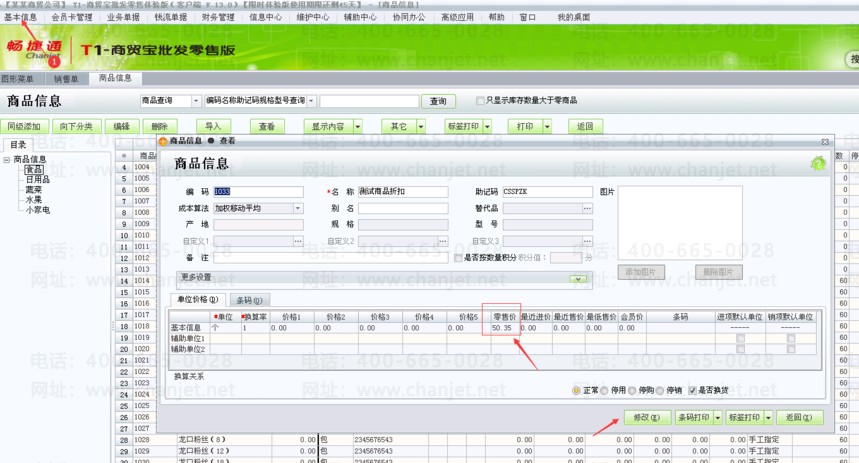Viewport: 859px width, 463px height.
Task: Click the 查看 toolbar button
Action: [267, 127]
